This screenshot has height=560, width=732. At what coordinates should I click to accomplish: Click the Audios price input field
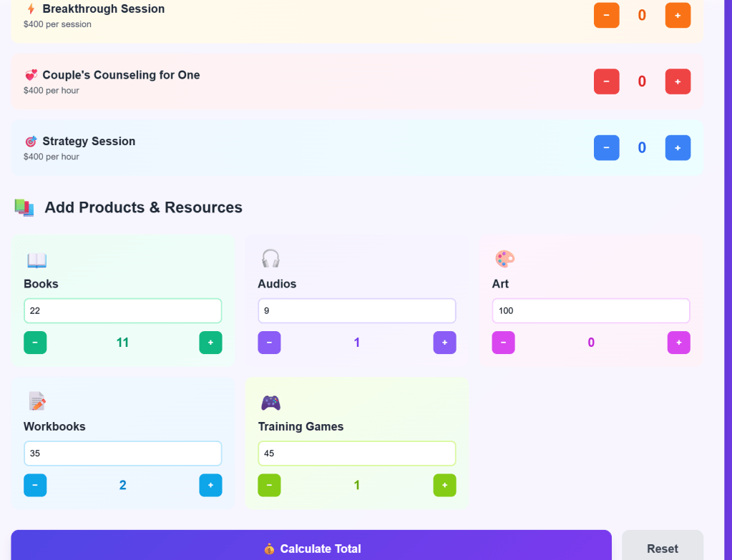tap(356, 310)
